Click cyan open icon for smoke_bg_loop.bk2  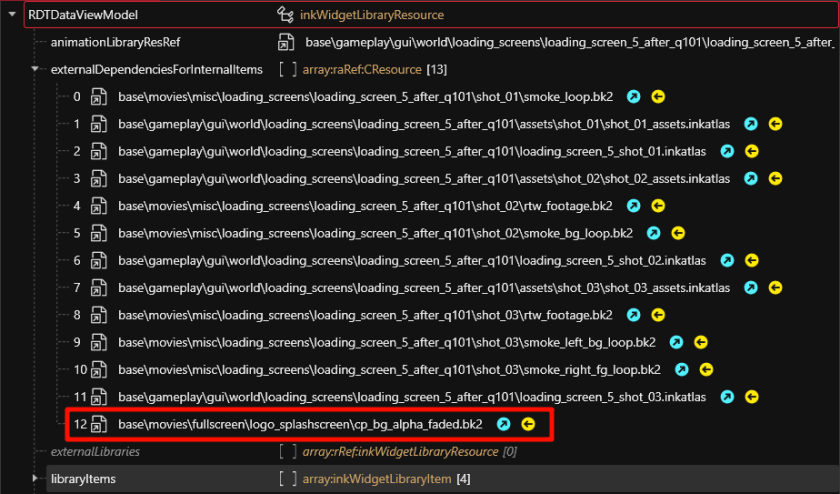(x=654, y=233)
